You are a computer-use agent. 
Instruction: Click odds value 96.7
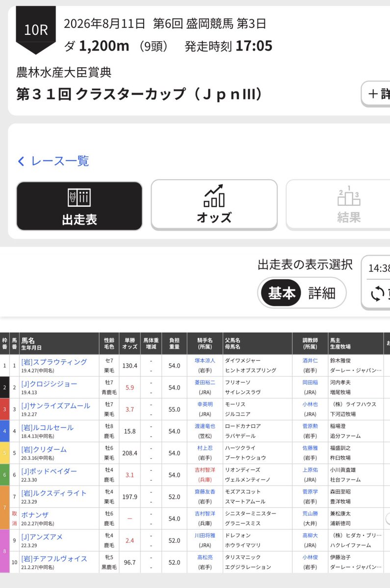click(130, 563)
